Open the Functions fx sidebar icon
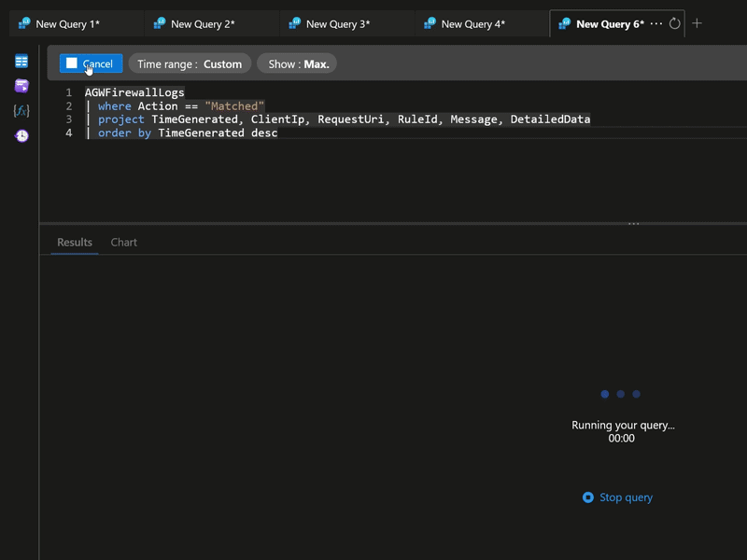 click(21, 111)
